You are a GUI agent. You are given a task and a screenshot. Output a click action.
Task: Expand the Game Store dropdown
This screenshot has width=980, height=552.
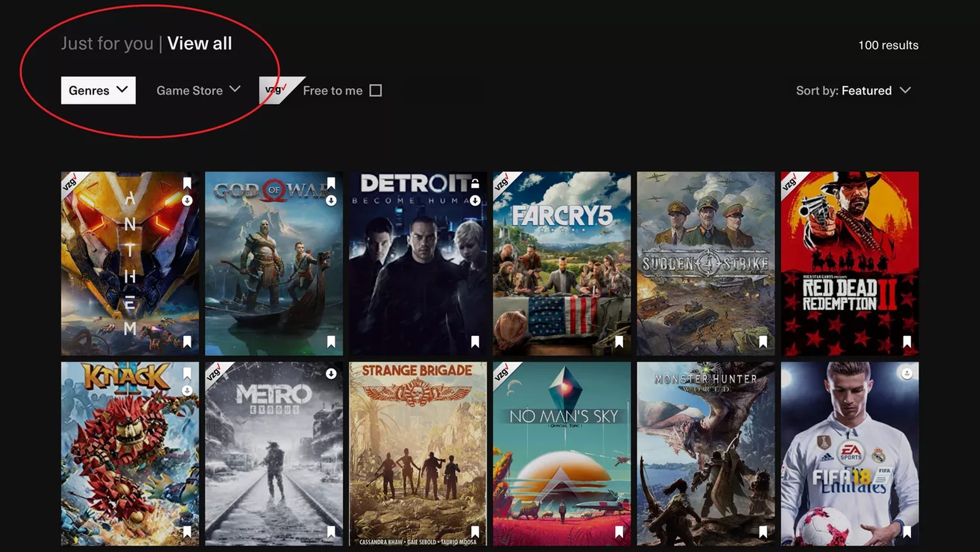coord(199,90)
